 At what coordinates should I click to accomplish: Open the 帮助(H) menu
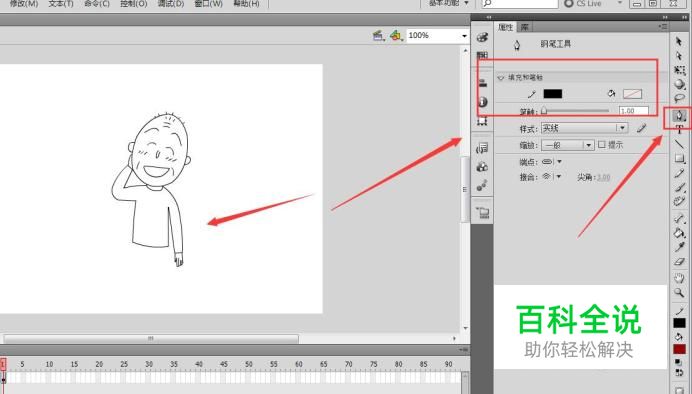click(x=246, y=4)
